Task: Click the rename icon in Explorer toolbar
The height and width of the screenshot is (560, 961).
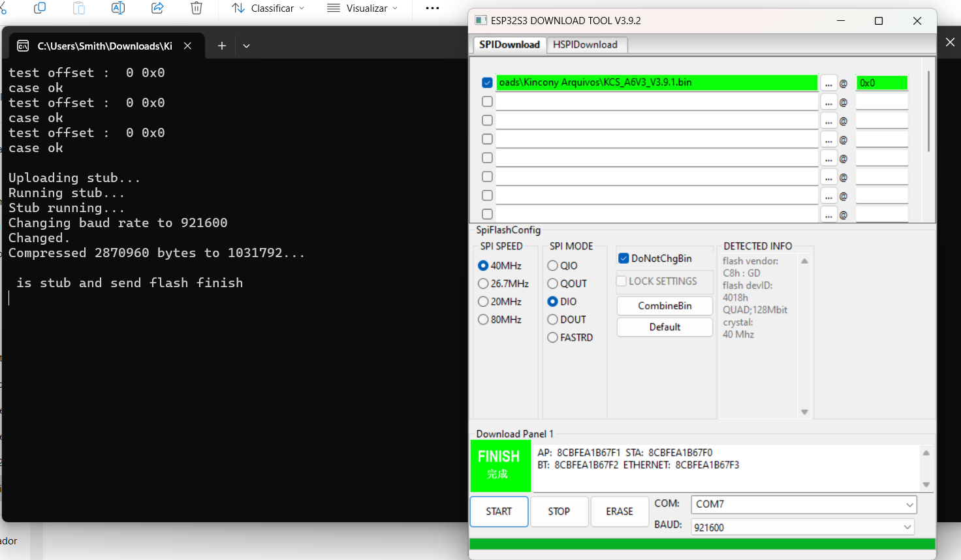Action: point(118,8)
